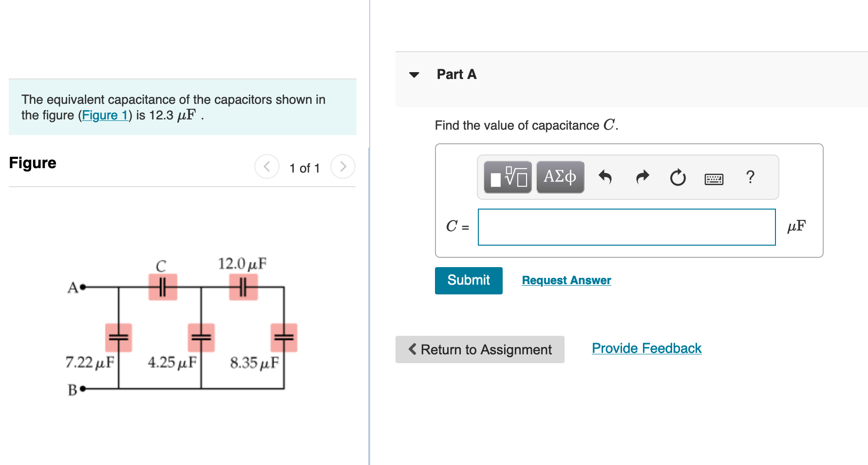Go to the previous figure with the left arrow
Screen dimensions: 868x465
click(x=266, y=166)
